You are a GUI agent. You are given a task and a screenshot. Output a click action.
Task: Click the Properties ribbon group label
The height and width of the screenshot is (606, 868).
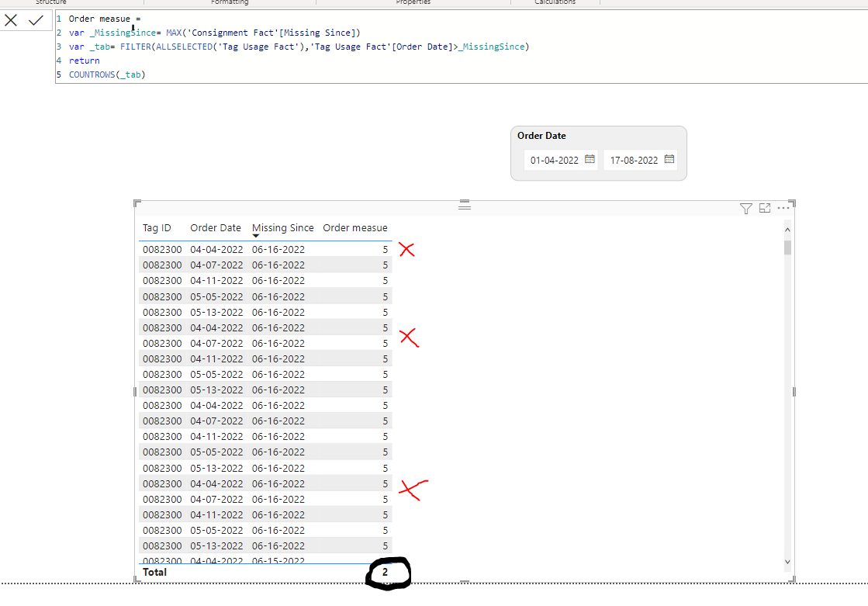[413, 2]
